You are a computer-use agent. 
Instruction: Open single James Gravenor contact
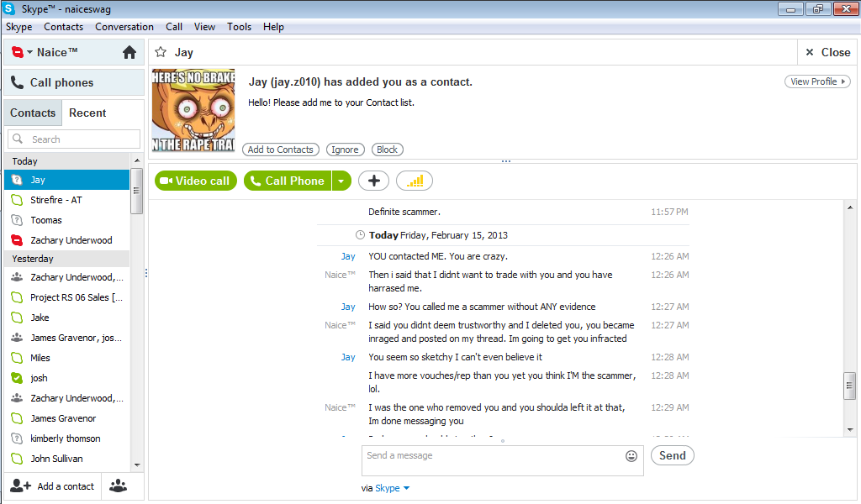[67, 418]
